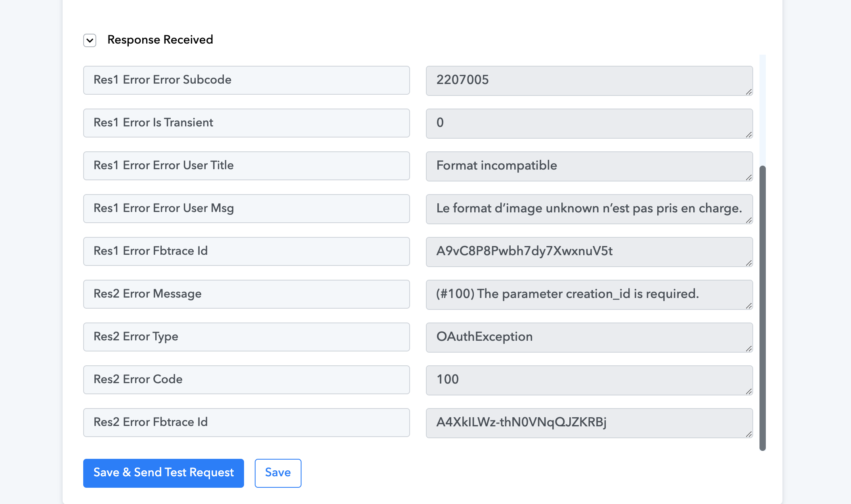The height and width of the screenshot is (504, 851).
Task: Select the A4XkILWz-thN0VNqQJZKRBj value field
Action: pyautogui.click(x=590, y=423)
